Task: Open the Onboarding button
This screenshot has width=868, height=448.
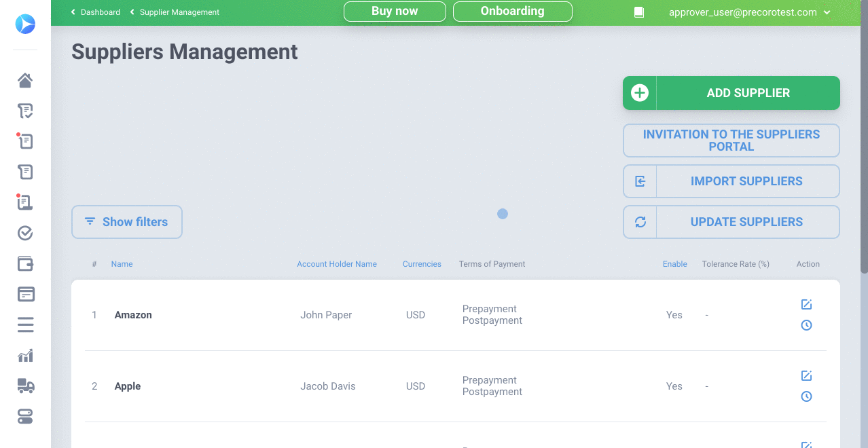Action: pyautogui.click(x=513, y=12)
